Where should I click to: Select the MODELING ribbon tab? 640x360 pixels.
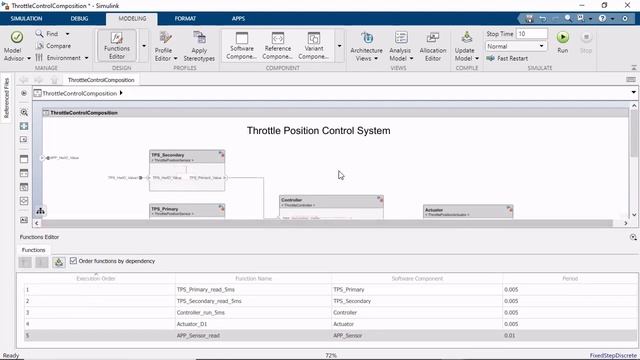(132, 18)
